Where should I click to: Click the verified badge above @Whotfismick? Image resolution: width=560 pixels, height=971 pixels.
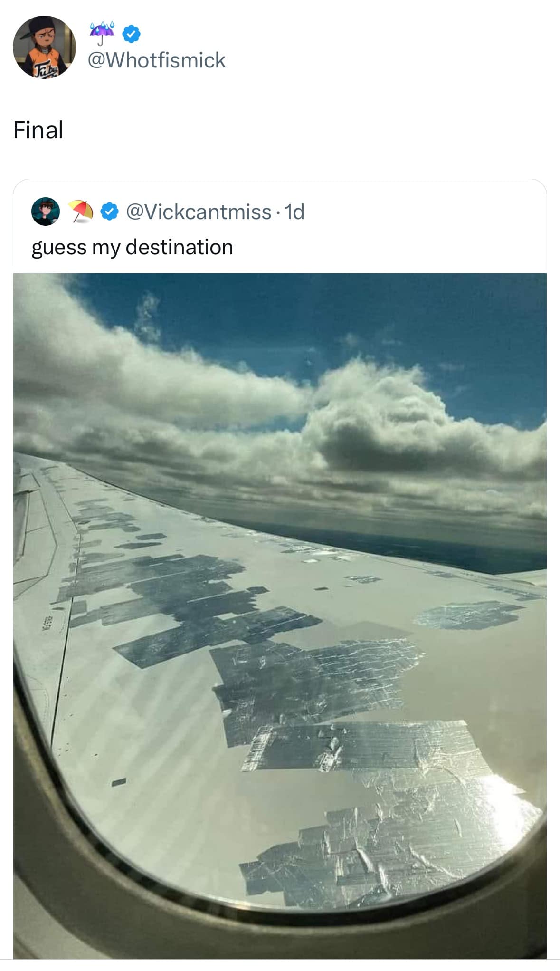[131, 33]
